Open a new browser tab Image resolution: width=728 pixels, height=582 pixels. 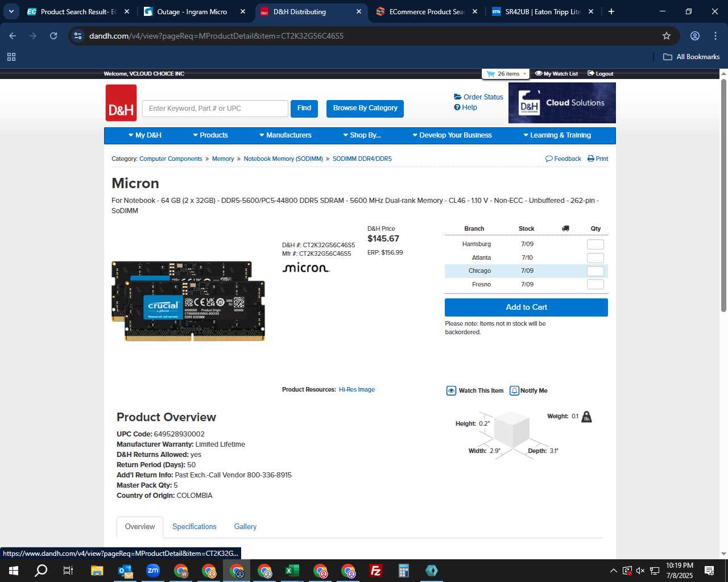click(x=611, y=11)
